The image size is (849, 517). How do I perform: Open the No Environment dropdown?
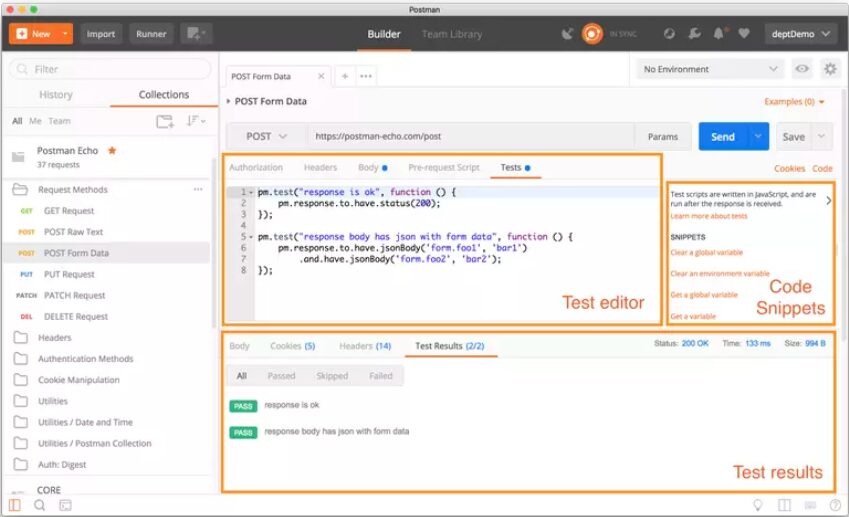tap(711, 69)
